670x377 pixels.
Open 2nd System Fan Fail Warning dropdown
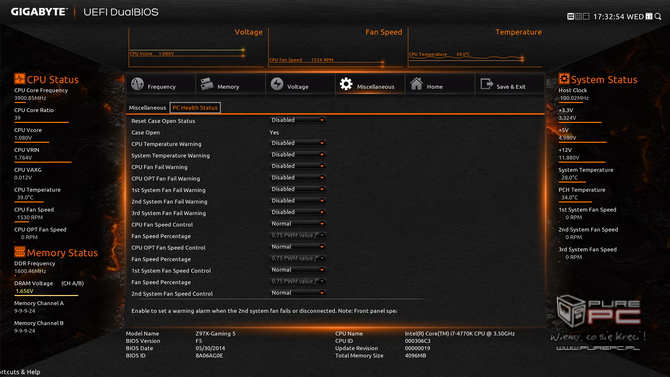click(297, 201)
